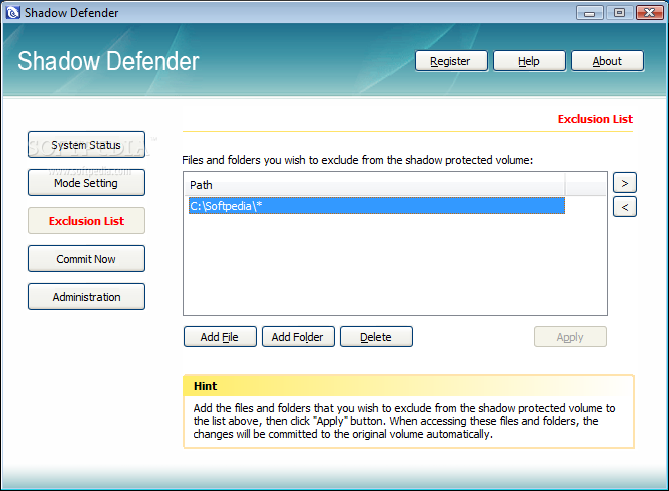
Task: Go to System Status section
Action: click(86, 145)
